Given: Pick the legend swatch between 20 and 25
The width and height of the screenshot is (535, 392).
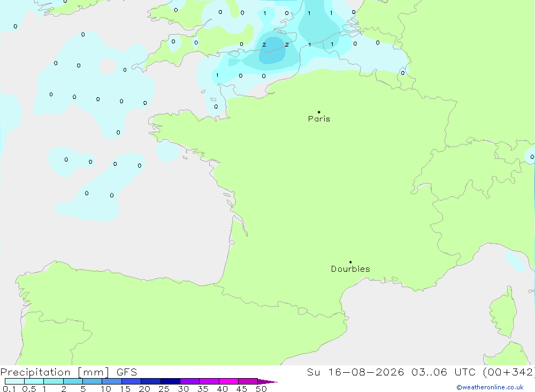Looking at the screenshot, I should click(151, 381).
